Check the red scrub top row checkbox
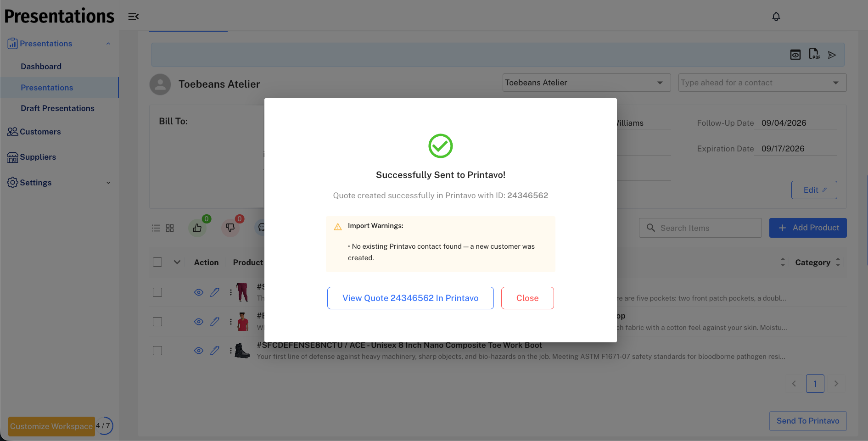The image size is (868, 441). coord(157,322)
